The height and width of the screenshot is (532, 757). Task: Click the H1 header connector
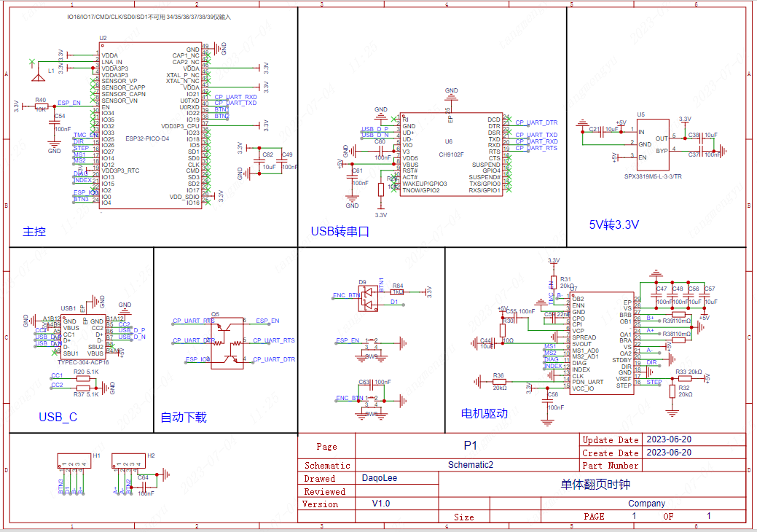coord(74,463)
